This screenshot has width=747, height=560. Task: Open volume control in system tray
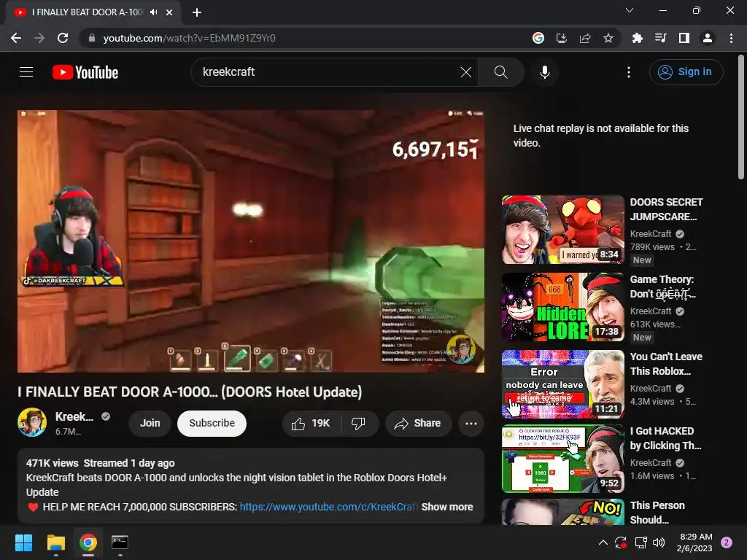[659, 542]
